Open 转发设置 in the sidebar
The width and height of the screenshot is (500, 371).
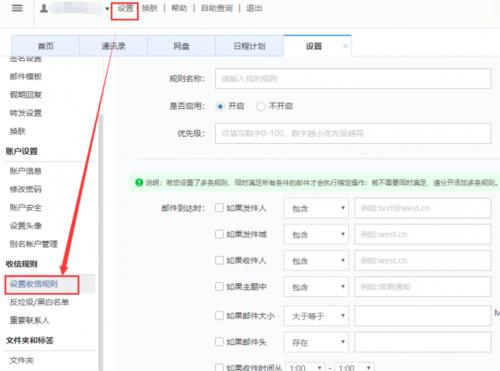coord(26,113)
